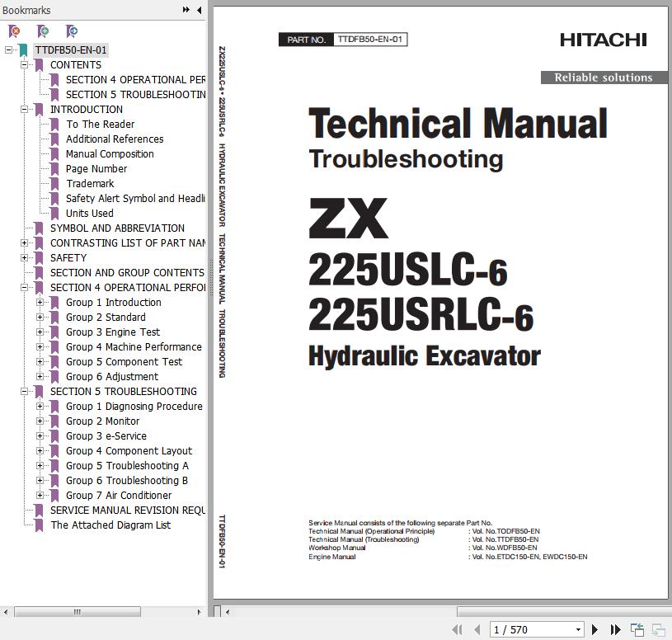Open SECTION 5 TROUBLESHOOTING entry under CONTENTS
Viewport: 672px width, 640px height.
tap(135, 95)
